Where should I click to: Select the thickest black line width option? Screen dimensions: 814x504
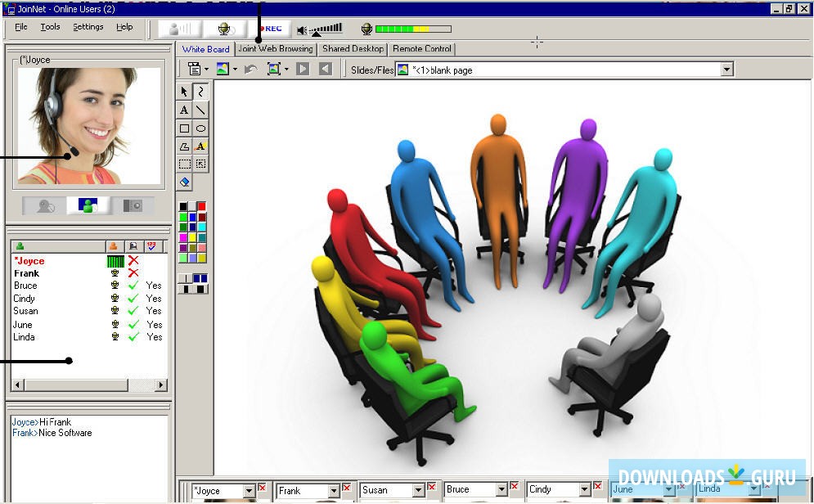[200, 289]
